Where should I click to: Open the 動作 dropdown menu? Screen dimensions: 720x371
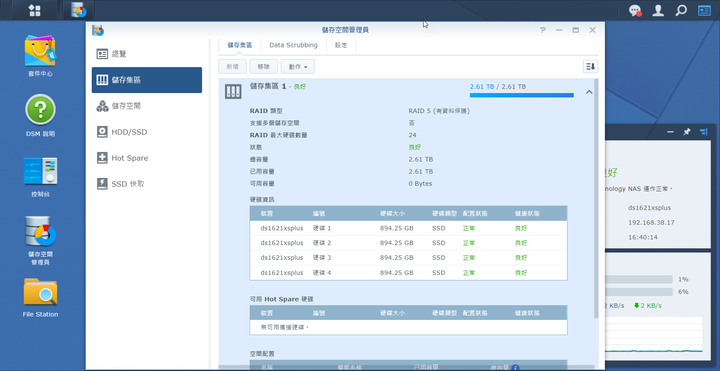point(298,67)
